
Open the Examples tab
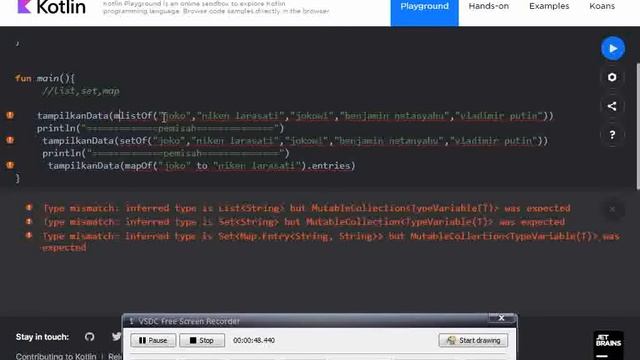click(x=549, y=6)
